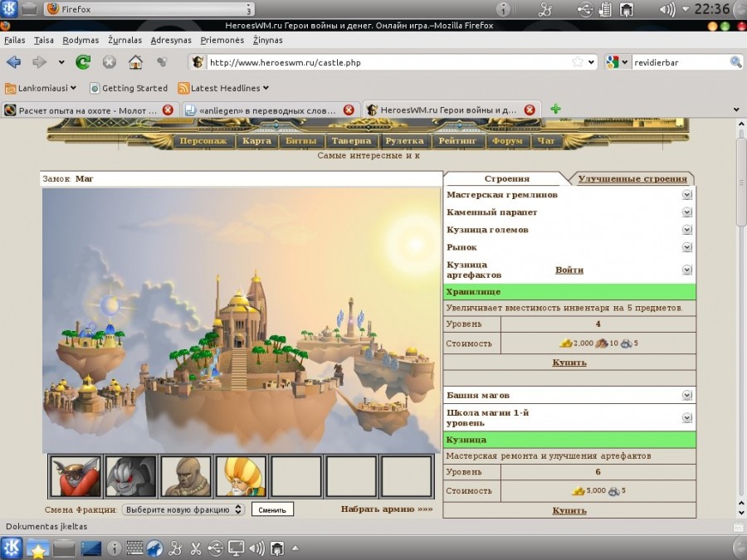Image resolution: width=747 pixels, height=560 pixels.
Task: Click the display monitor icon in the tray
Action: [236, 548]
